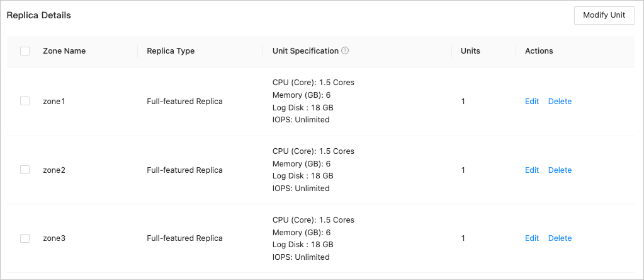Viewport: 644px width, 280px height.
Task: Delete the zone2 replica
Action: (x=560, y=170)
